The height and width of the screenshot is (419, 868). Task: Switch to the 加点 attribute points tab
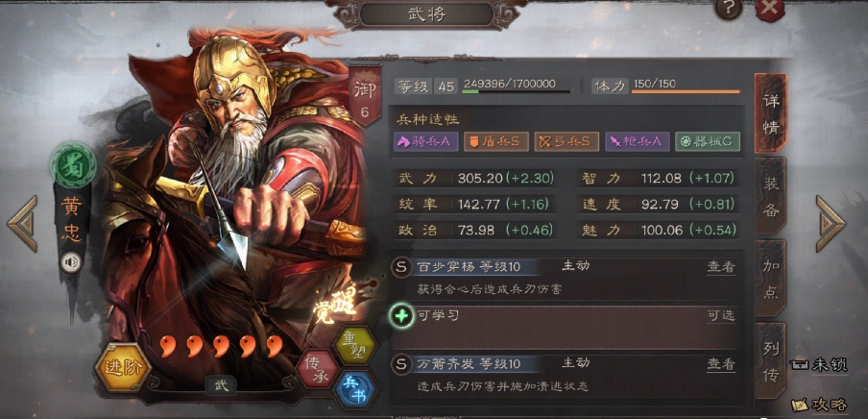point(771,279)
